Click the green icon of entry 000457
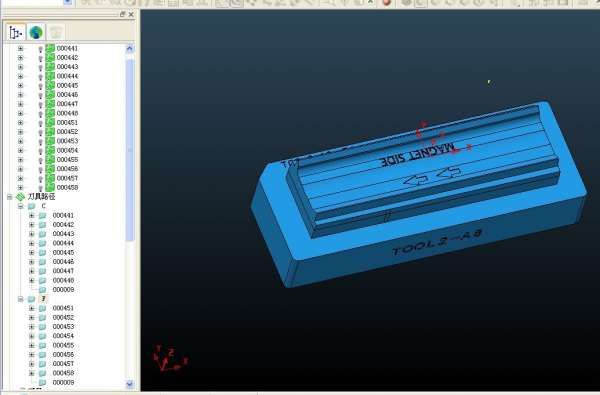 pos(50,178)
